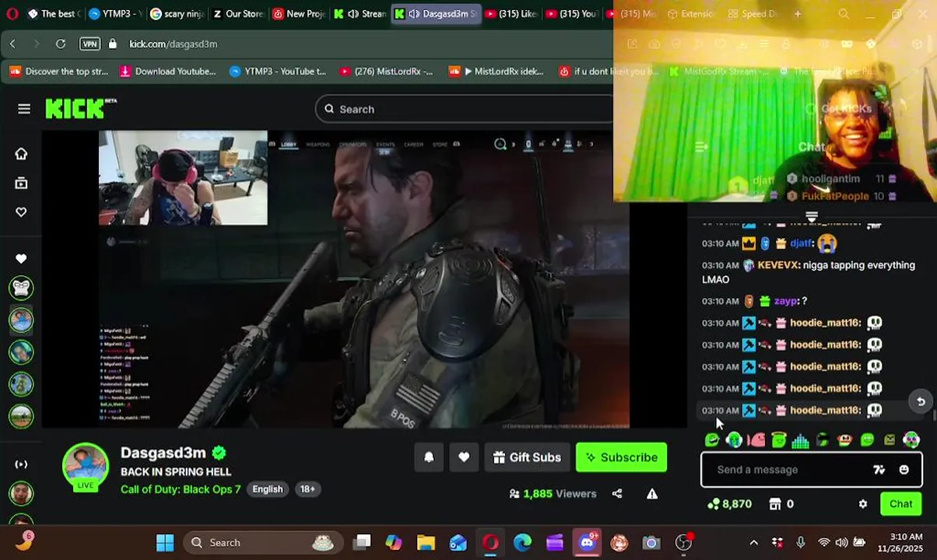Open File Explorer from the taskbar
Image resolution: width=937 pixels, height=560 pixels.
[x=425, y=542]
